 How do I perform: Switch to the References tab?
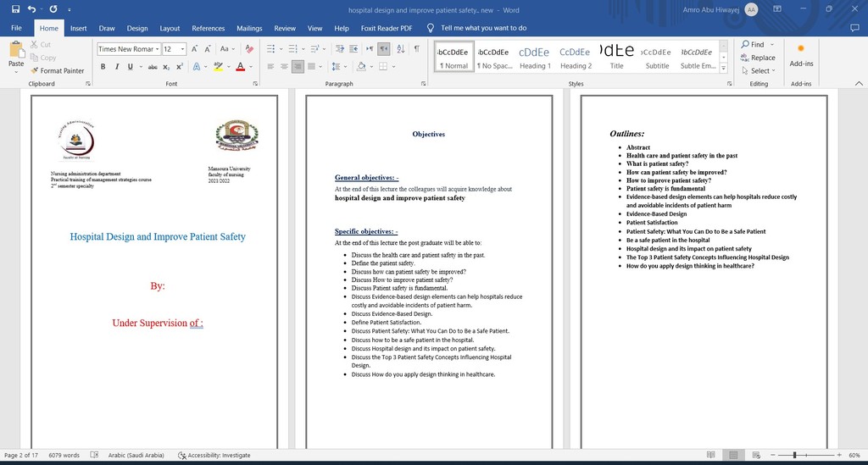click(x=209, y=28)
